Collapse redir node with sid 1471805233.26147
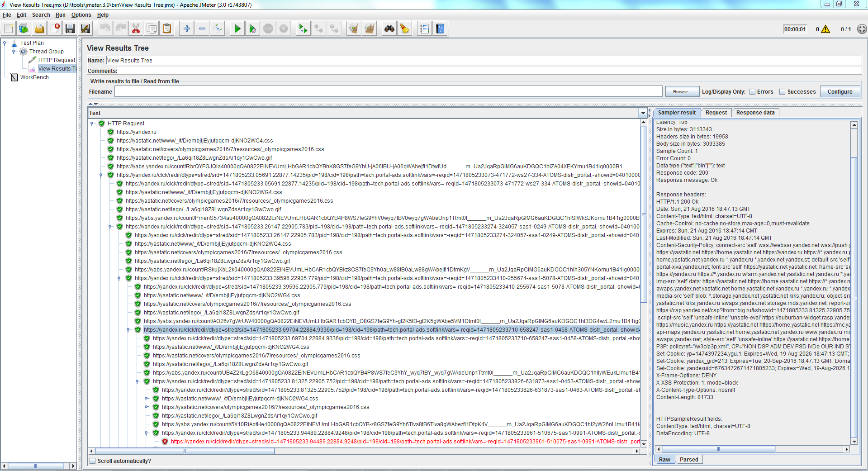The image size is (868, 471). (110, 227)
